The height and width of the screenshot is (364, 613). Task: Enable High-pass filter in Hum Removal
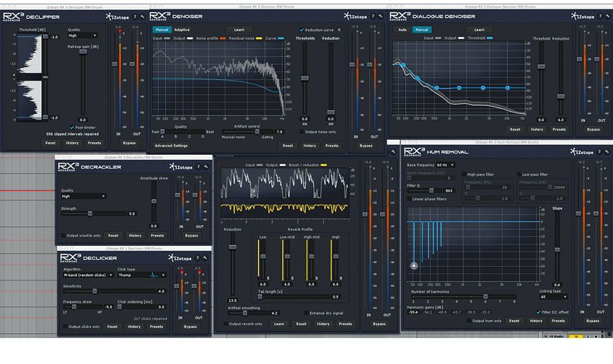coord(464,174)
